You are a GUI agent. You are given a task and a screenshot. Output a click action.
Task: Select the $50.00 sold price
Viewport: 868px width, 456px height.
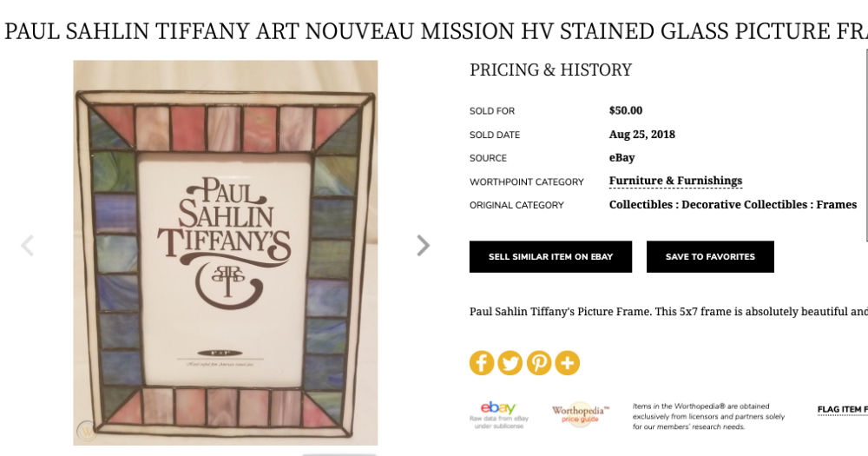click(x=626, y=110)
